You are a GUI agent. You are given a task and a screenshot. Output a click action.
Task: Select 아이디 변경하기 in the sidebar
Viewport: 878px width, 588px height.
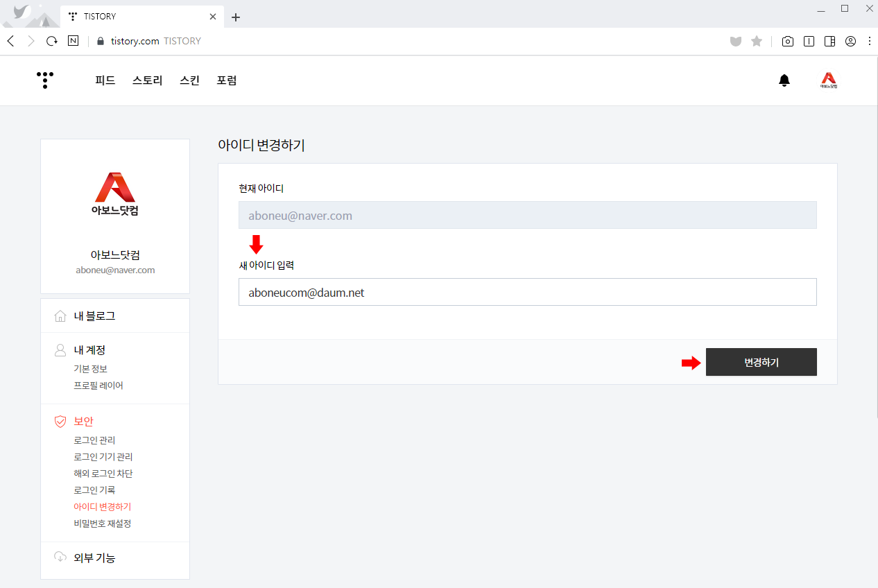pos(102,507)
